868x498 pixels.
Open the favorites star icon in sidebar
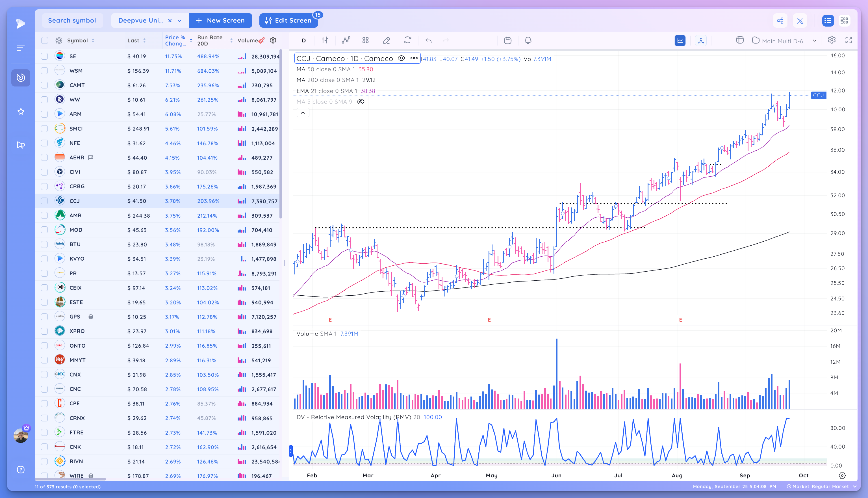tap(21, 112)
